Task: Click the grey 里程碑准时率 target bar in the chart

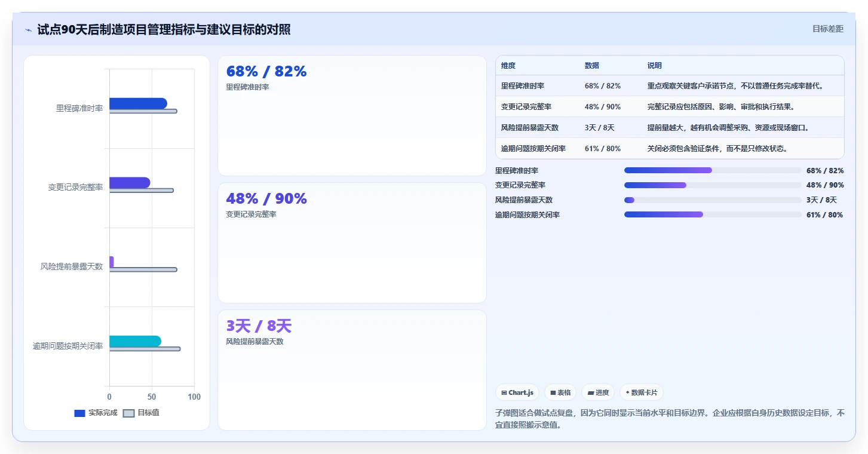Action: (143, 111)
